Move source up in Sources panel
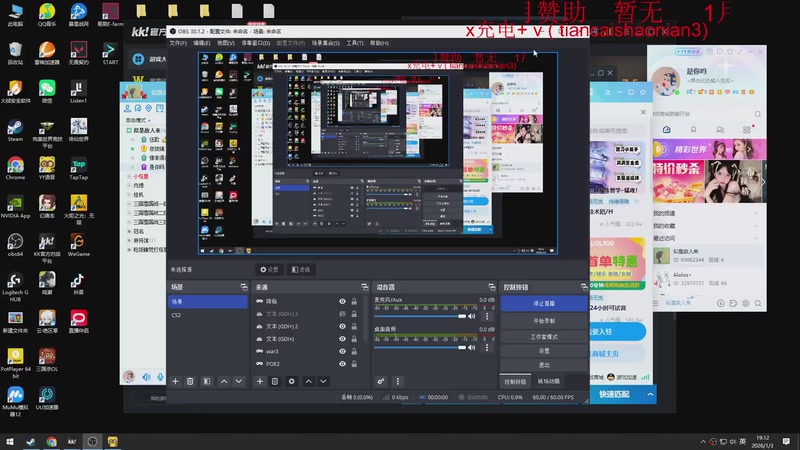The height and width of the screenshot is (450, 800). (x=309, y=381)
